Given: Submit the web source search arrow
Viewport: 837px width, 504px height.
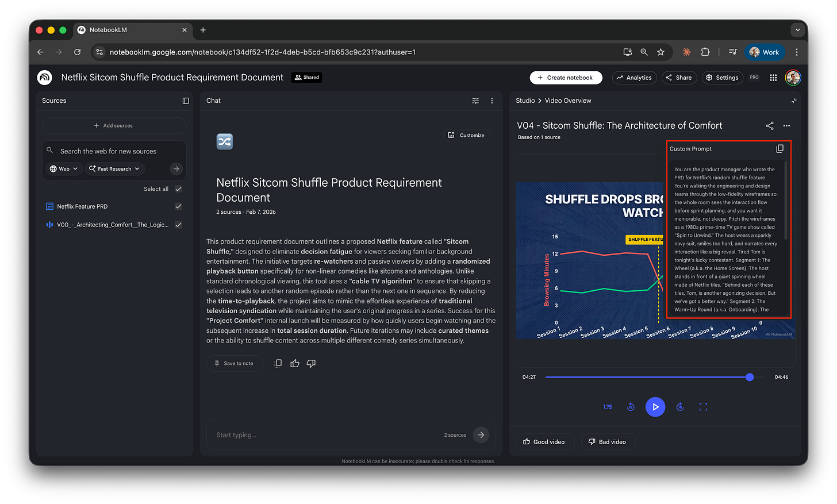Looking at the screenshot, I should (x=176, y=169).
